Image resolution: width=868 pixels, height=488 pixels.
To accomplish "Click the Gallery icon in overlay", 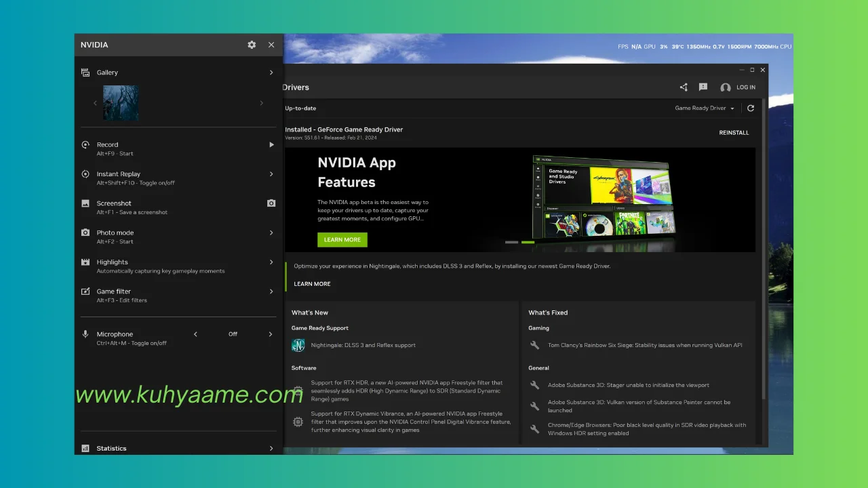I will pos(85,72).
